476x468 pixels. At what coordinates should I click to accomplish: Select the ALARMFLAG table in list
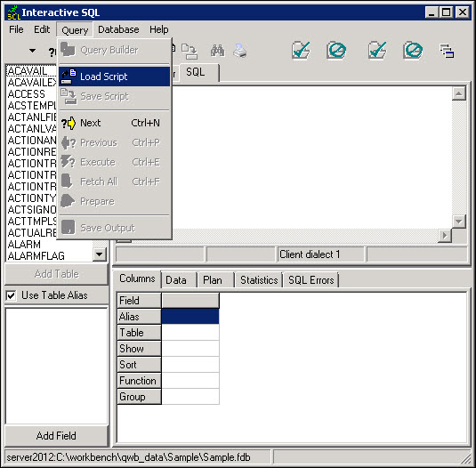(36, 256)
